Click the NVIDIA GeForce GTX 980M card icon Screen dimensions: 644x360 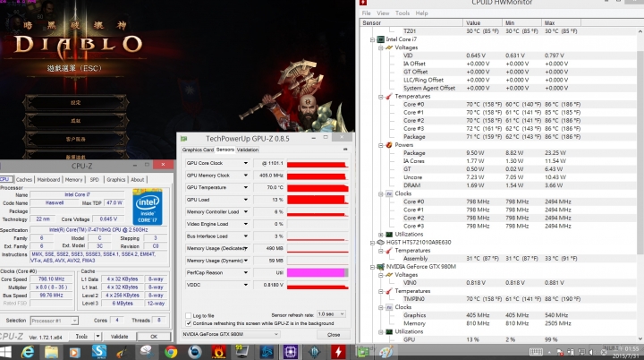[381, 267]
